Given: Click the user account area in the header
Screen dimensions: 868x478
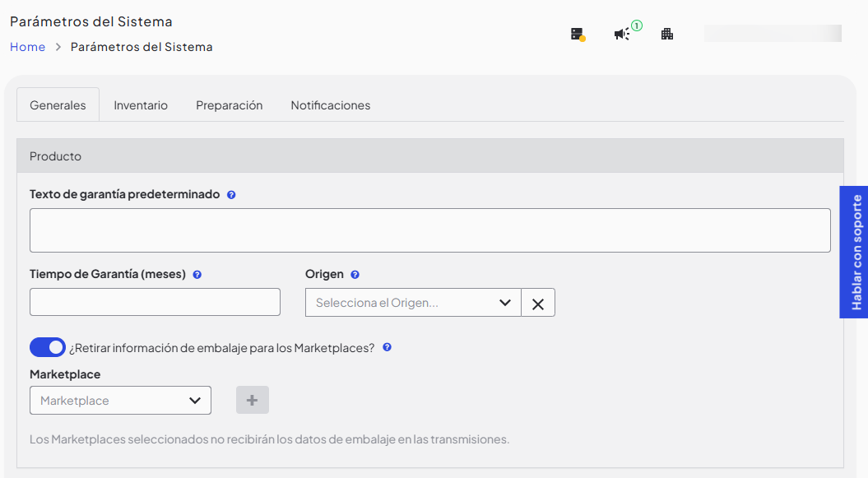Looking at the screenshot, I should click(773, 33).
